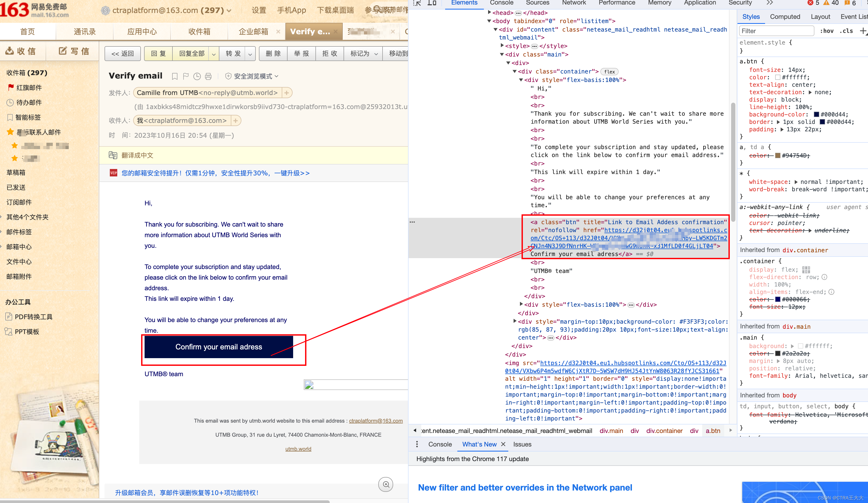Viewport: 868px width, 503px height.
Task: Click the DevTools inspect element picker icon
Action: pyautogui.click(x=417, y=3)
